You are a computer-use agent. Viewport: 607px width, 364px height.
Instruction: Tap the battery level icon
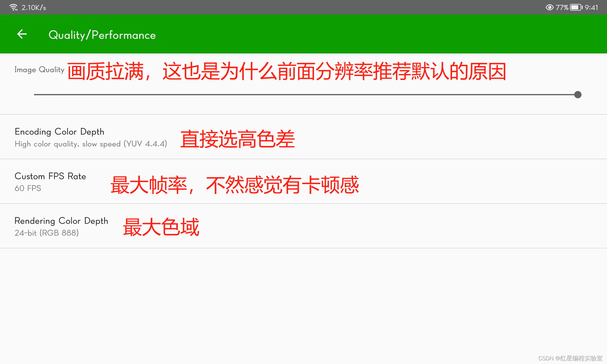coord(576,7)
